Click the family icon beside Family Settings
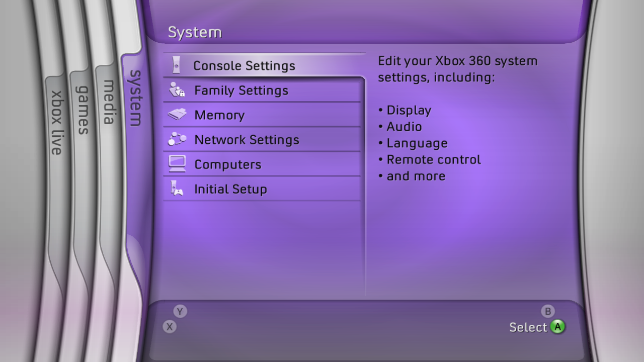 [177, 90]
